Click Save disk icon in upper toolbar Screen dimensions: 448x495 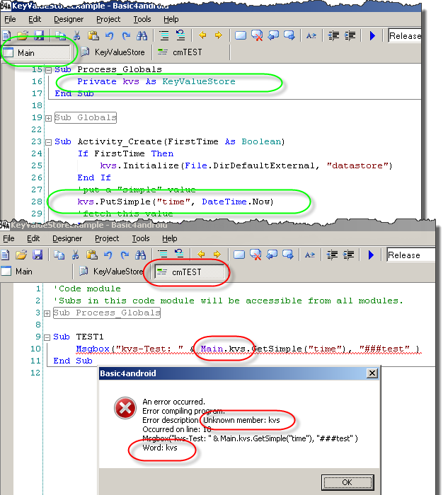click(x=39, y=35)
